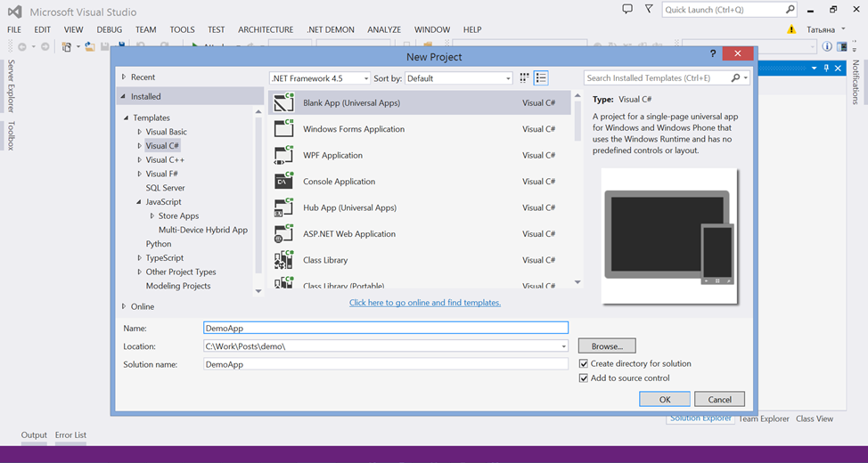Image resolution: width=868 pixels, height=463 pixels.
Task: Open the Location path dropdown arrow
Action: point(563,346)
